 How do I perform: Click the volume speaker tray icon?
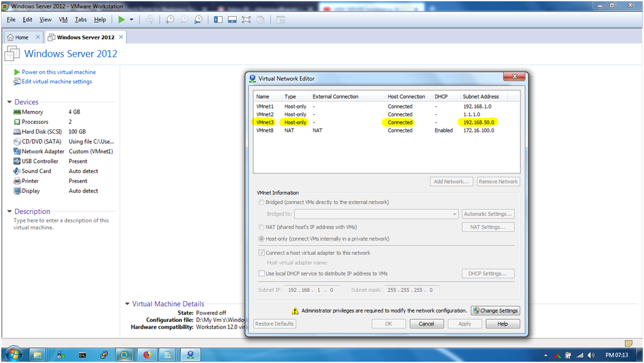[591, 356]
